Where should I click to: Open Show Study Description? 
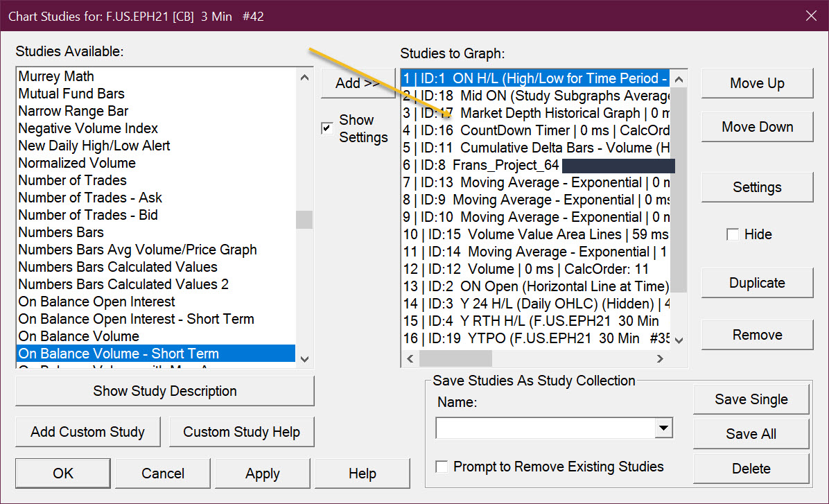(165, 391)
